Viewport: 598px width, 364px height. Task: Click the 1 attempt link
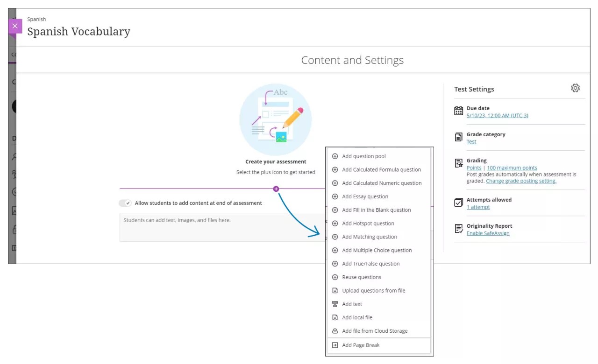[x=478, y=207]
